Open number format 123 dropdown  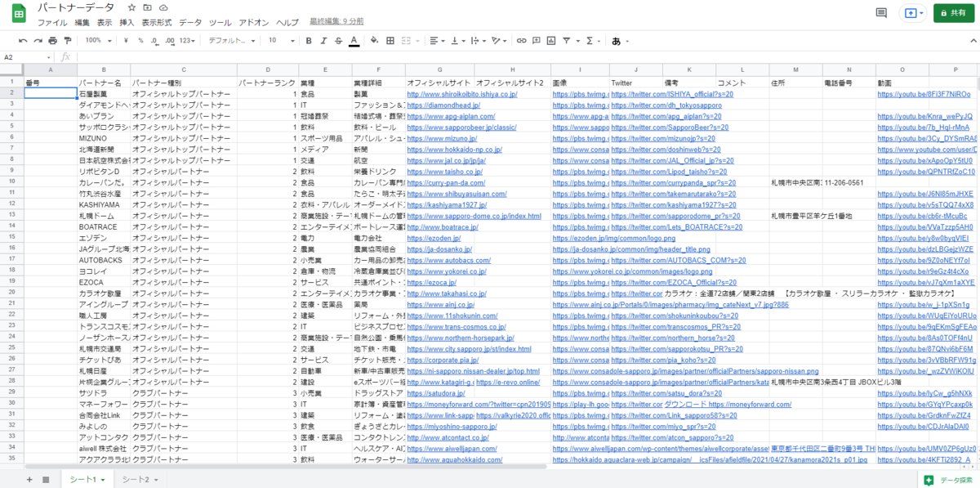(x=188, y=40)
